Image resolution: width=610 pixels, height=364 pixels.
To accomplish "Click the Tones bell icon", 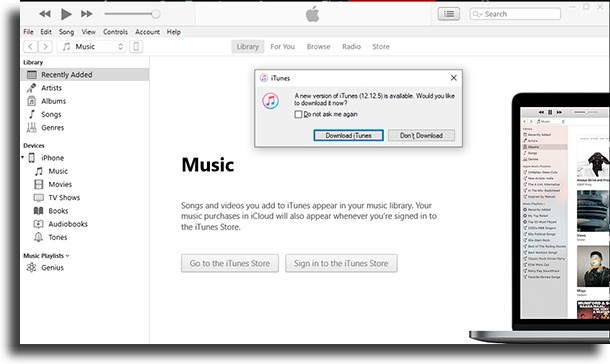I will [39, 237].
